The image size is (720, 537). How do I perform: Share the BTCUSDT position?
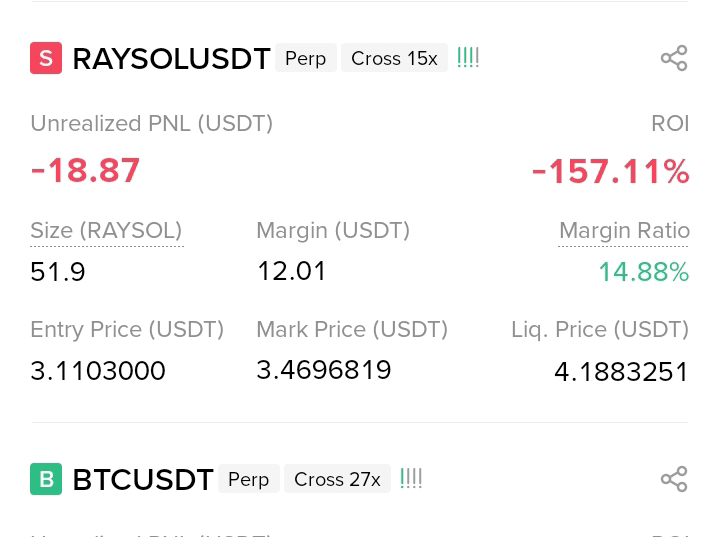click(674, 479)
